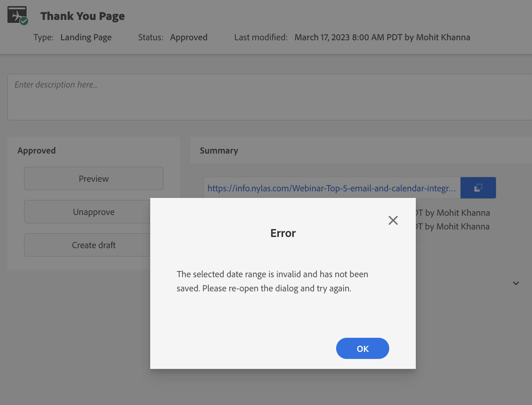Click the invalid date range error message text
Viewport: 532px width, 405px height.
[272, 281]
